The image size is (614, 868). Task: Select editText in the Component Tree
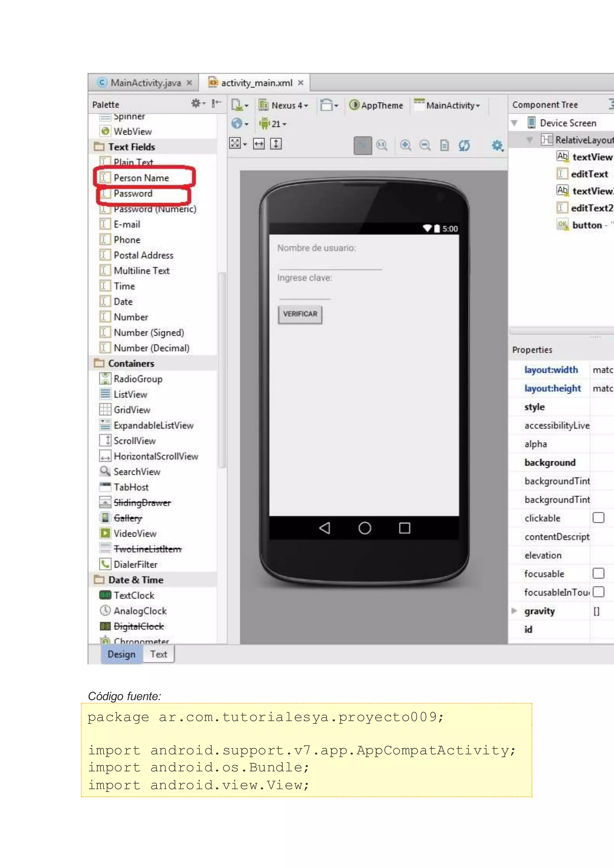pyautogui.click(x=582, y=174)
